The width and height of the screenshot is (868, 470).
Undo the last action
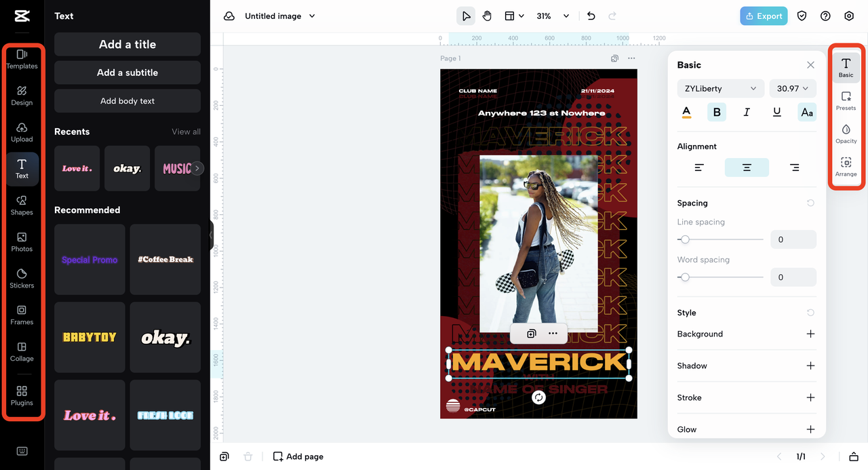[591, 16]
